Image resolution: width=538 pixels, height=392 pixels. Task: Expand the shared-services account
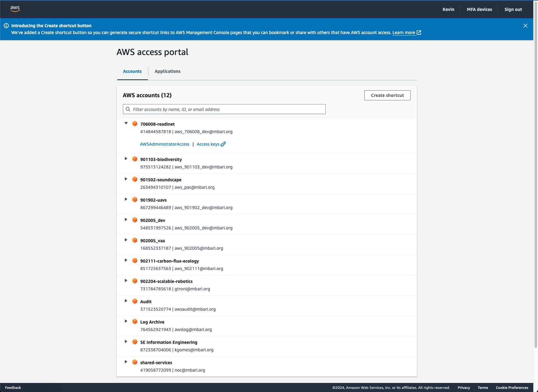point(126,362)
